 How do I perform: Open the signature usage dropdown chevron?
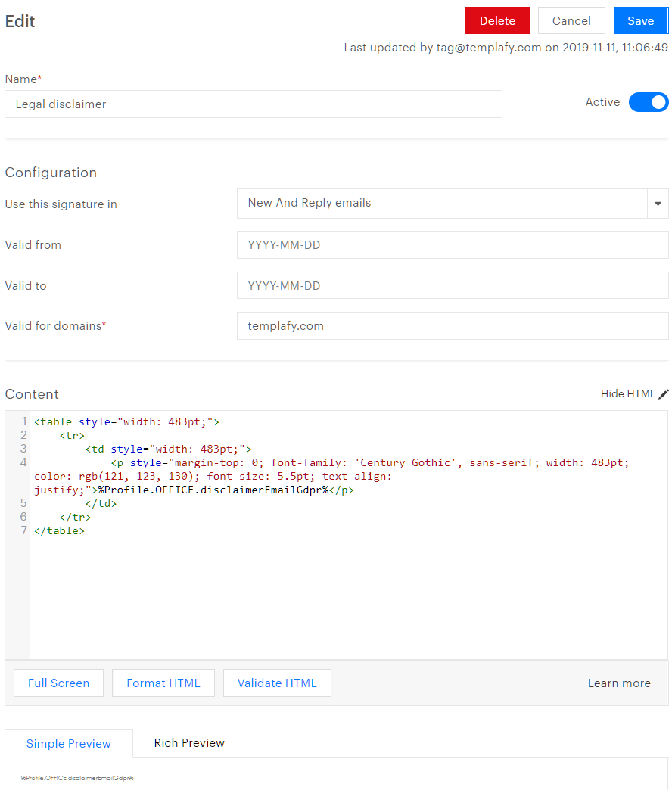click(x=657, y=203)
